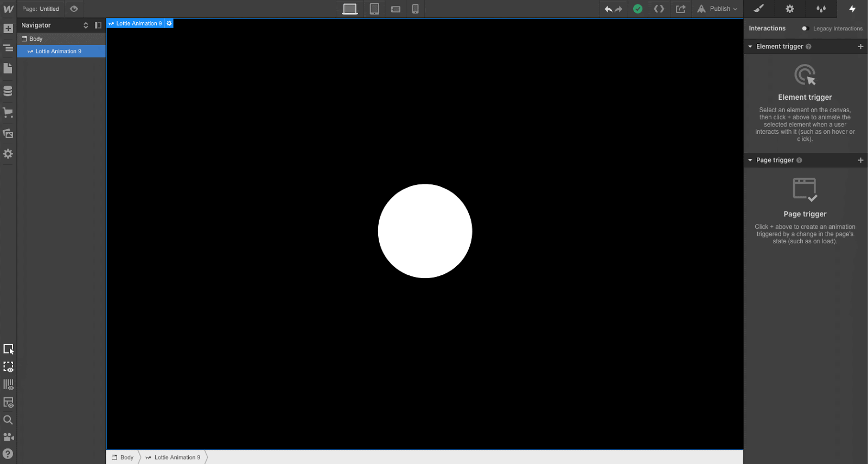Image resolution: width=868 pixels, height=464 pixels.
Task: Click the Lottie Animation 9 canvas label
Action: (136, 23)
